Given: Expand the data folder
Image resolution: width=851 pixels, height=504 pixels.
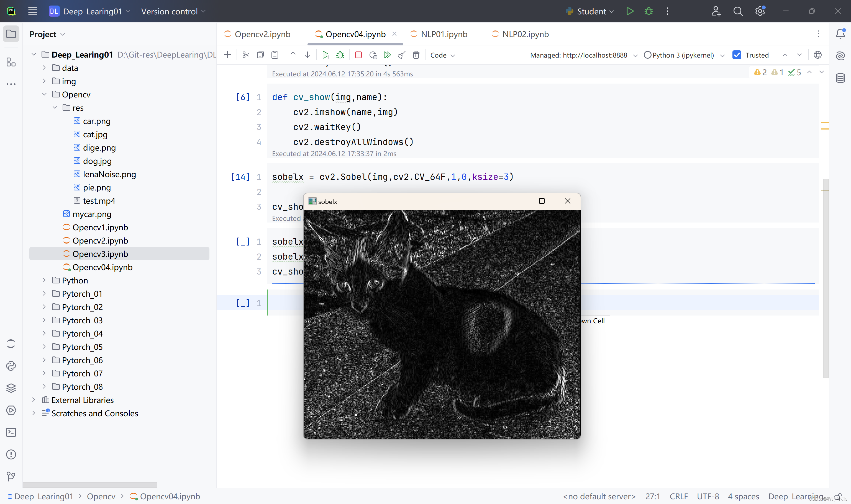Looking at the screenshot, I should [44, 68].
